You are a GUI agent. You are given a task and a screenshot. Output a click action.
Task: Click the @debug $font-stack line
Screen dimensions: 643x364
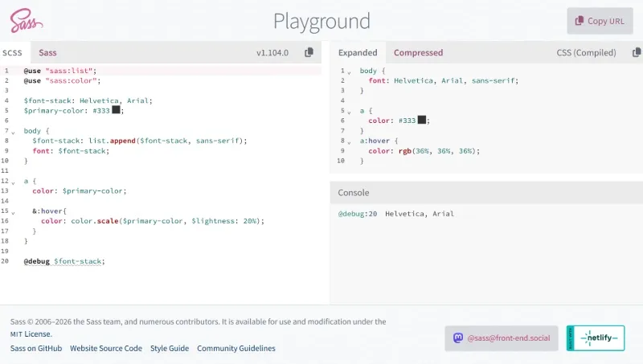(64, 261)
